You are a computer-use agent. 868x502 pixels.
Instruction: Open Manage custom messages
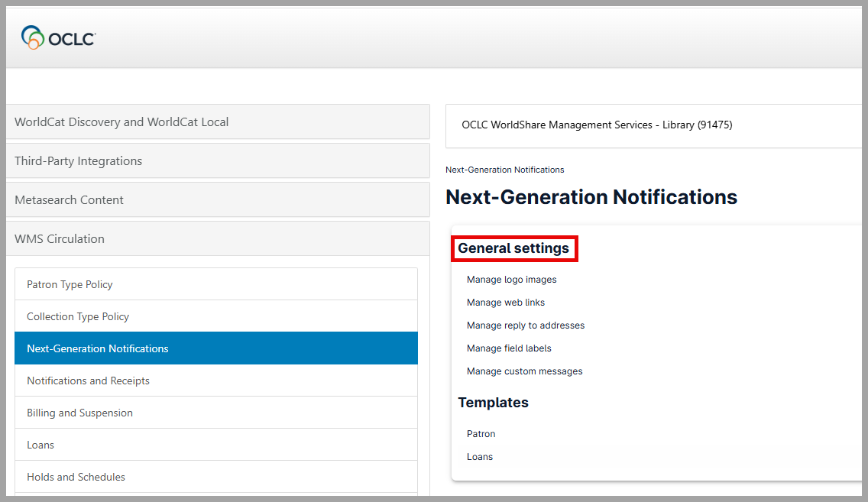pos(524,371)
